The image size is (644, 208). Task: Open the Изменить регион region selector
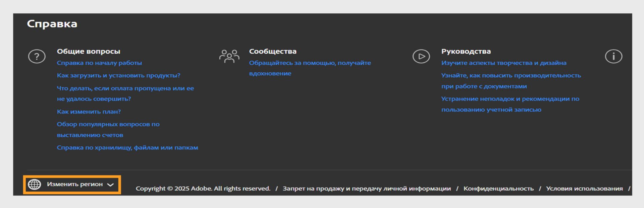click(74, 184)
